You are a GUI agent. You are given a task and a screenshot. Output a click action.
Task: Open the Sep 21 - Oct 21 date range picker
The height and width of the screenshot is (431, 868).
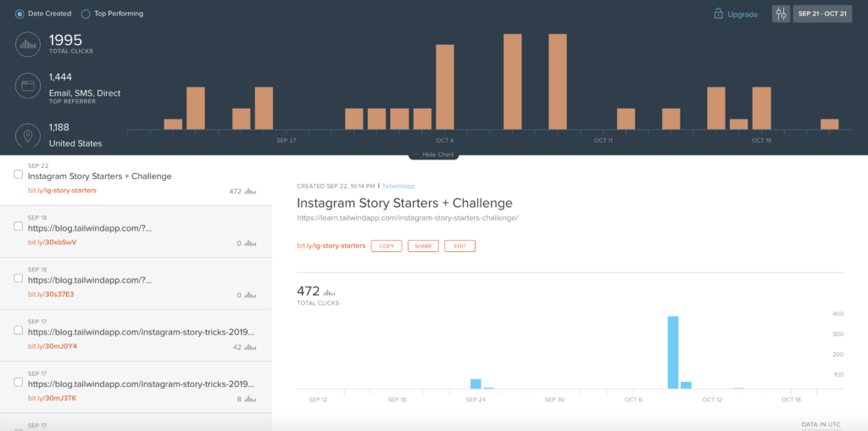coord(822,14)
